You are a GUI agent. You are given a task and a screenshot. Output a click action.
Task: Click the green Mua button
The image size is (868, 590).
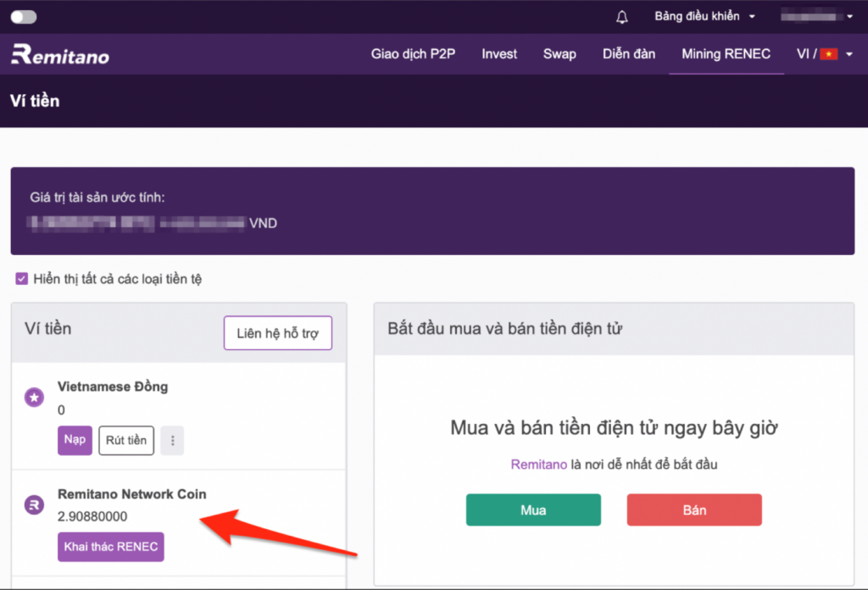click(x=533, y=509)
